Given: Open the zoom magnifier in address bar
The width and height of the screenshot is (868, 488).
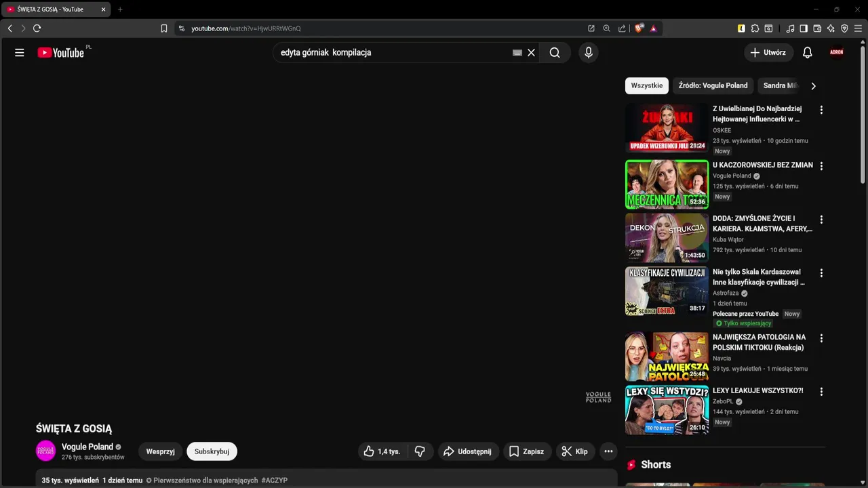Looking at the screenshot, I should click(606, 28).
